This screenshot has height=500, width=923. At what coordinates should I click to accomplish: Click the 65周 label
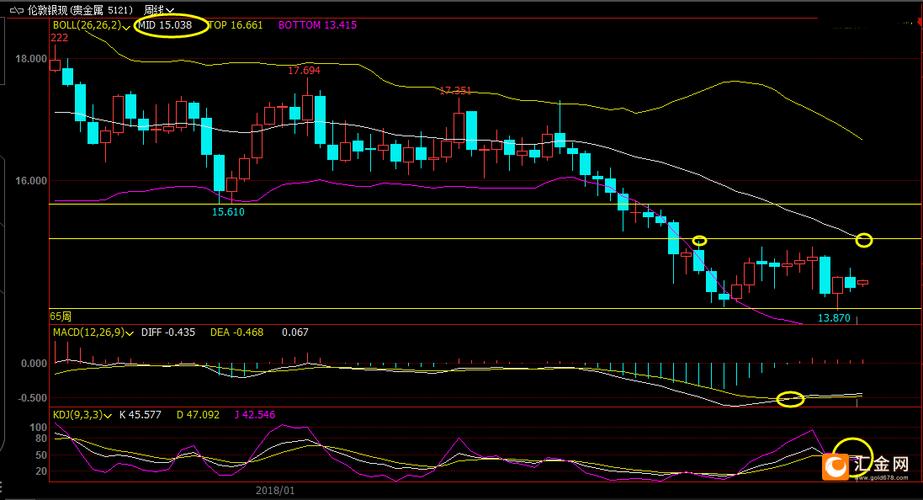(61, 317)
